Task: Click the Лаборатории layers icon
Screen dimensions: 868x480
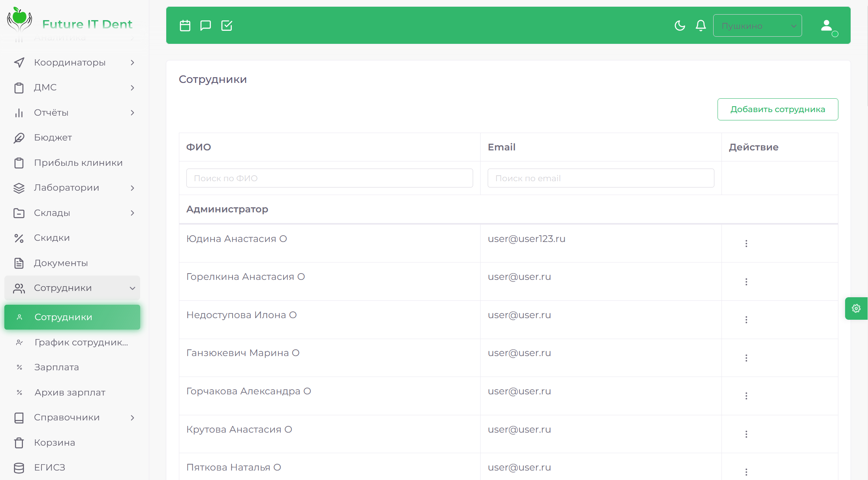Action: pos(19,188)
